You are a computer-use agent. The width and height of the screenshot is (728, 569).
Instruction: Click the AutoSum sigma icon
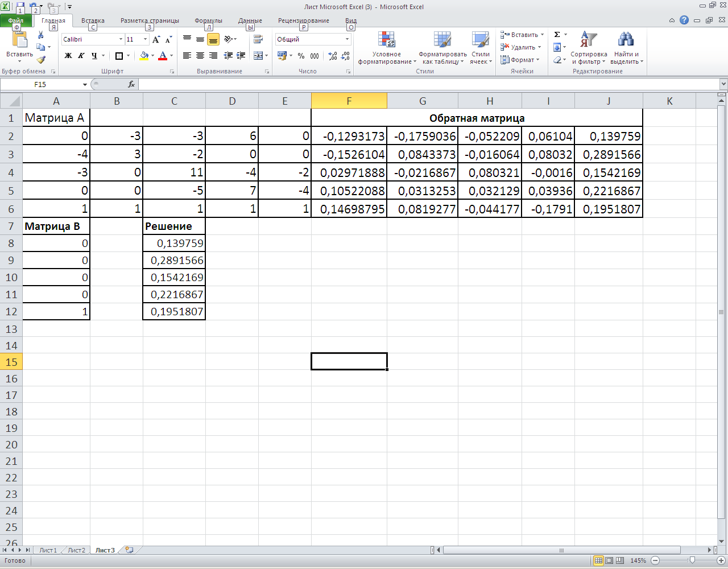(557, 35)
